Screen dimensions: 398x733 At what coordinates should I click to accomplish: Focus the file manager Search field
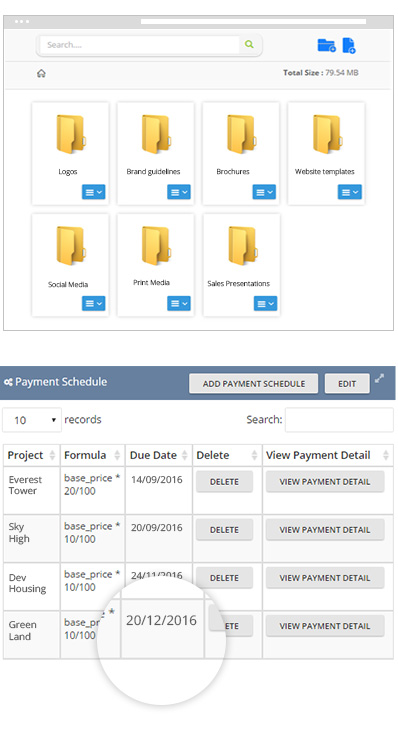139,45
